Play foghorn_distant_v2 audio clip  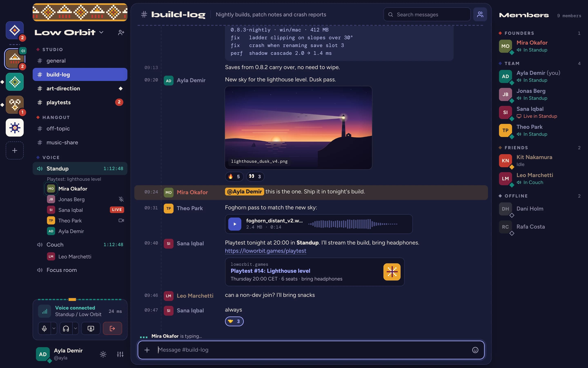point(234,224)
